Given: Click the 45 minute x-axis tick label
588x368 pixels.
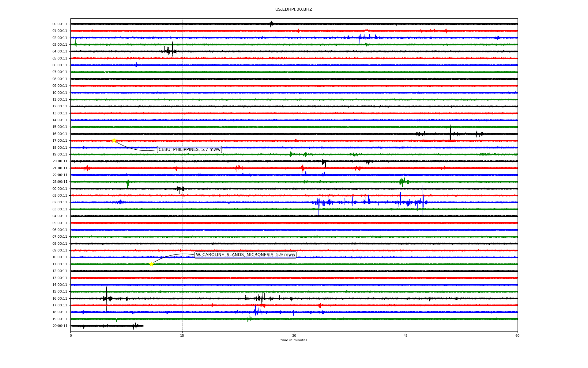Looking at the screenshot, I should pyautogui.click(x=406, y=335).
